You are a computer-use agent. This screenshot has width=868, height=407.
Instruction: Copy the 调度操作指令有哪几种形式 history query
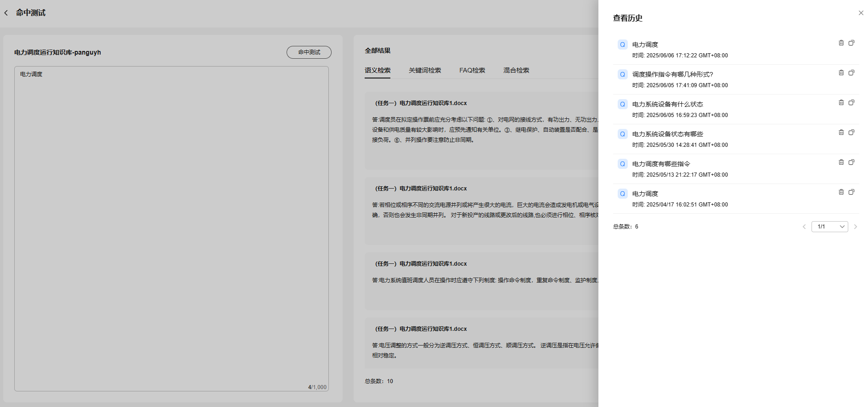(x=851, y=72)
